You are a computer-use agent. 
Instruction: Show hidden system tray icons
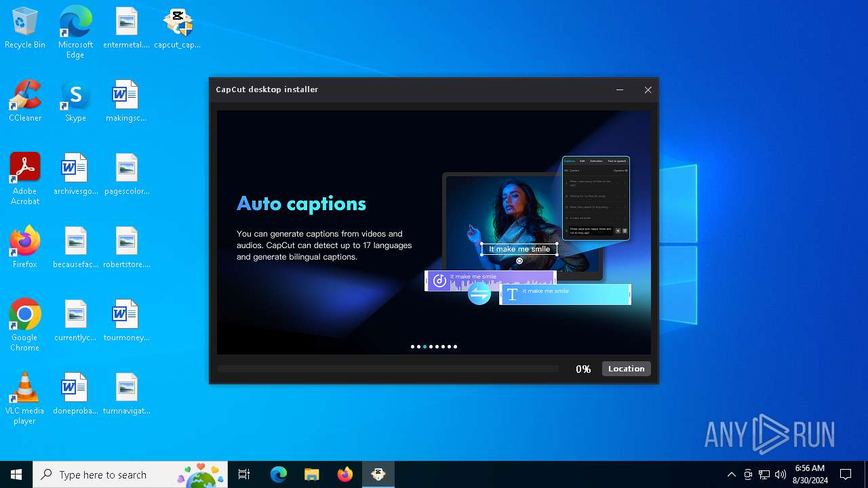731,474
